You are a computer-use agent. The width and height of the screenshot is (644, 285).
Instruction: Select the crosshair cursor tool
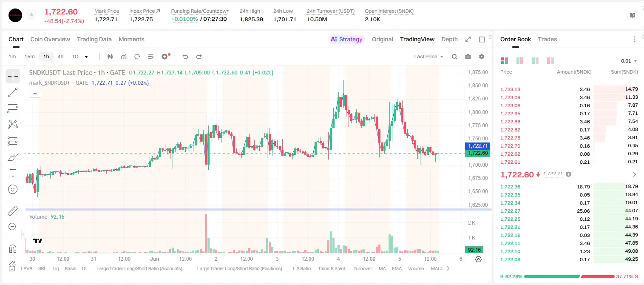[x=13, y=77]
